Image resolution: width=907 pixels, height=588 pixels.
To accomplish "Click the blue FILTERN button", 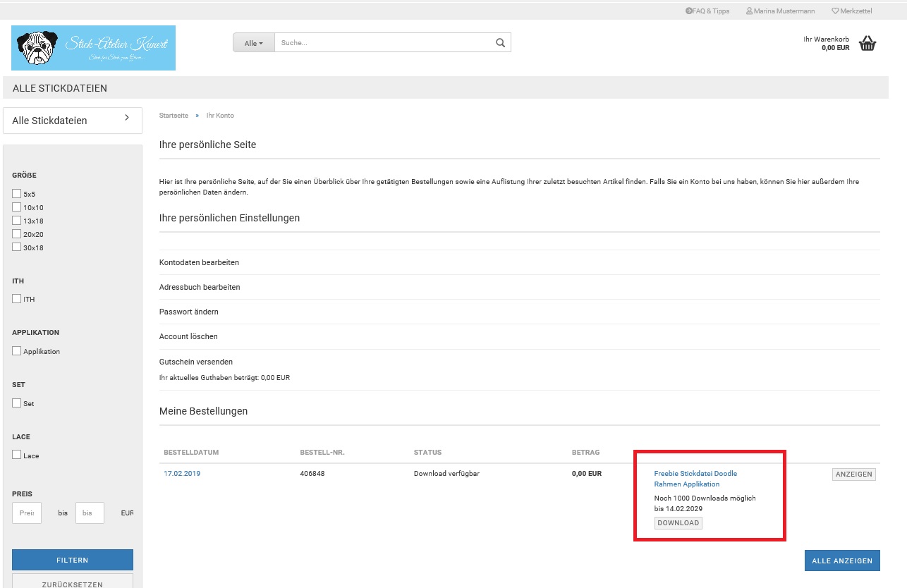I will 73,561.
